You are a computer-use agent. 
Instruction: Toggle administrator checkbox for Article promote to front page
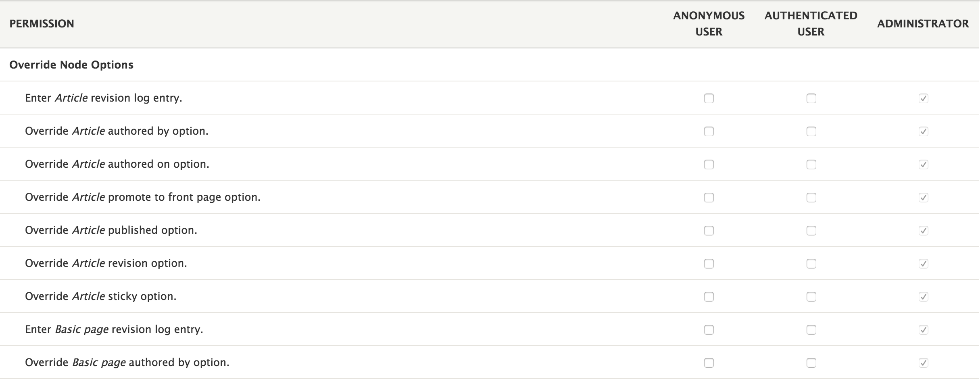[x=923, y=198]
